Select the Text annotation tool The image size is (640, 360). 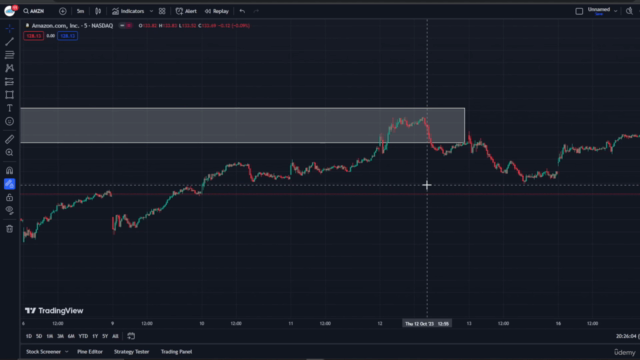(9, 108)
